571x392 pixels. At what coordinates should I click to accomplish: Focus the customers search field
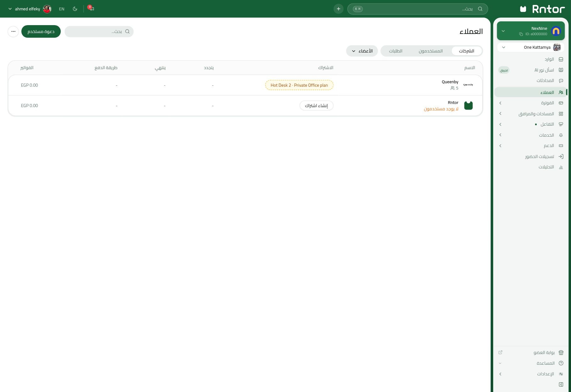pyautogui.click(x=99, y=31)
